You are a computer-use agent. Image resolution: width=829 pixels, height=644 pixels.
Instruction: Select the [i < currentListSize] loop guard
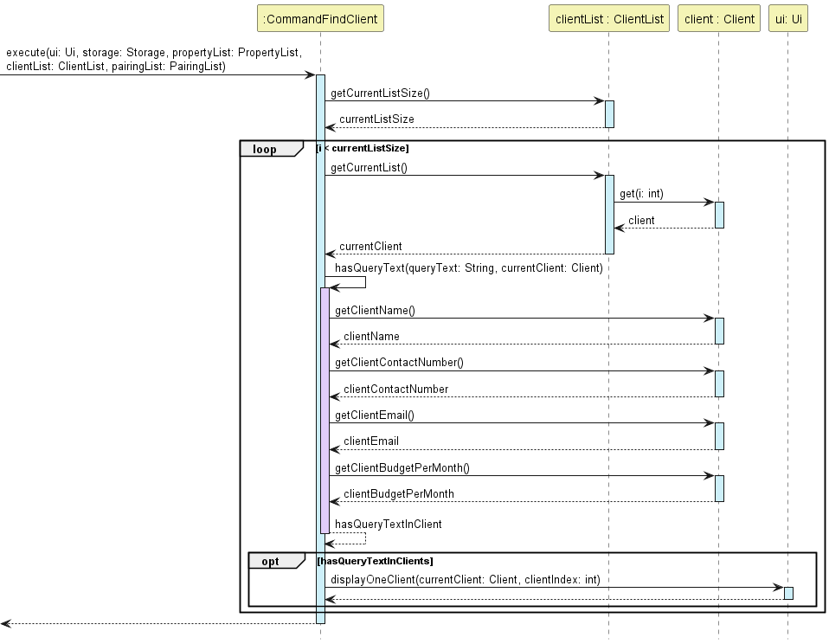tap(363, 148)
